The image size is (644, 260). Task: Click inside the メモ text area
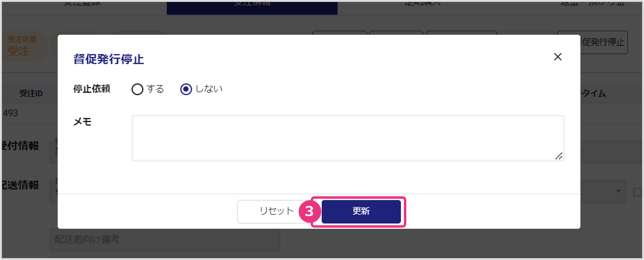(348, 138)
